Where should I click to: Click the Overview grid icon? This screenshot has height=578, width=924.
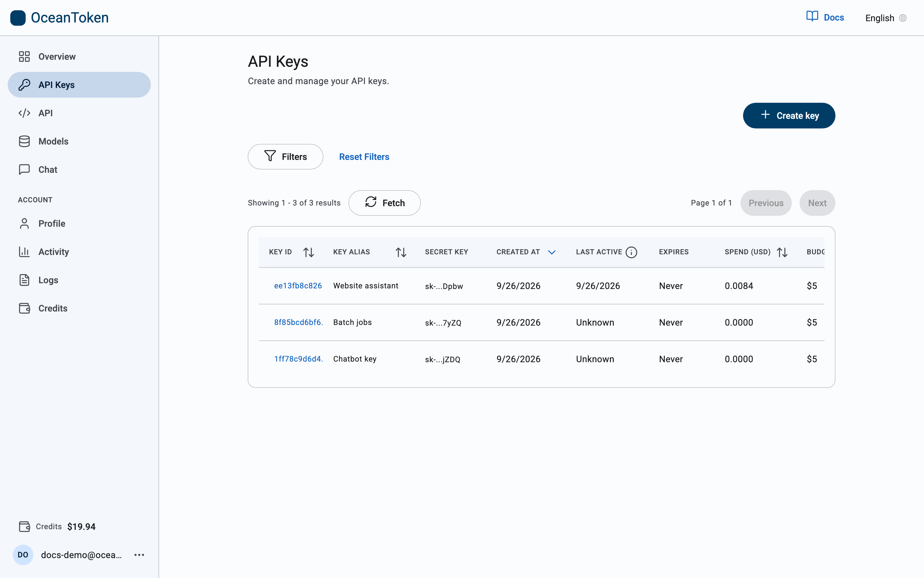click(x=24, y=57)
